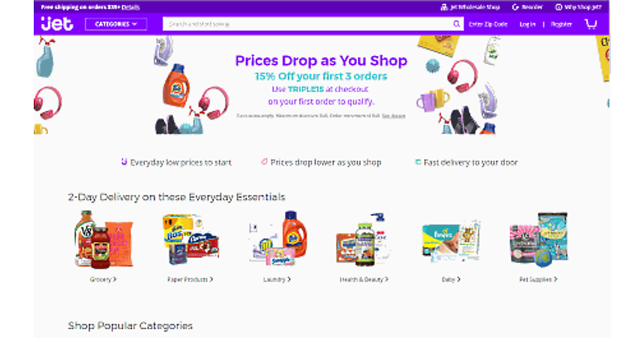Expand the Categories dropdown
The image size is (644, 338).
click(116, 24)
